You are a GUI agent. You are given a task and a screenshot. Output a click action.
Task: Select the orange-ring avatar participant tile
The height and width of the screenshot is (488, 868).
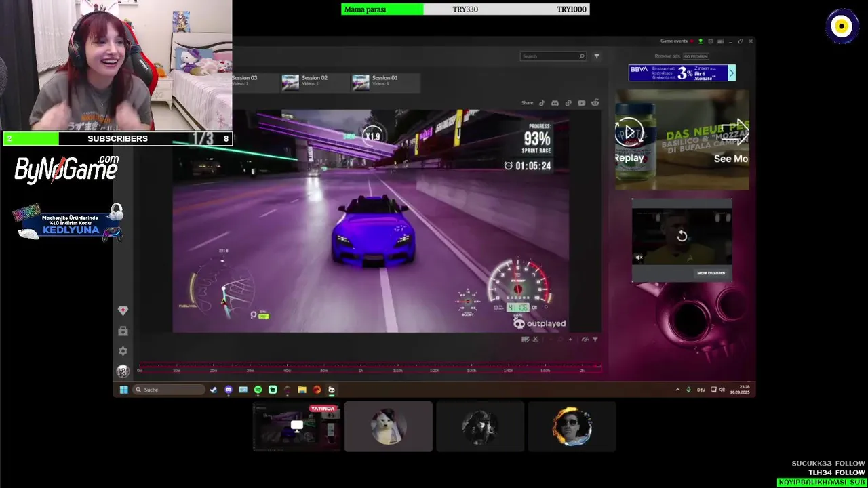(572, 426)
